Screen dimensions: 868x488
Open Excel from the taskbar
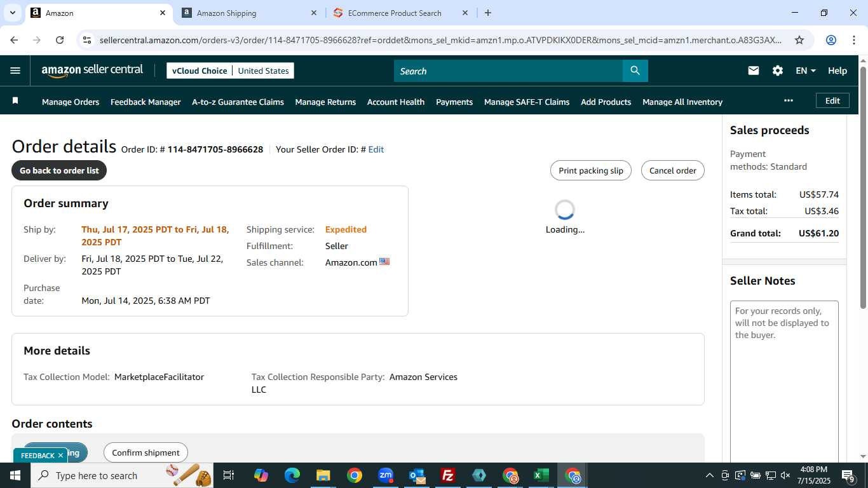coord(541,475)
